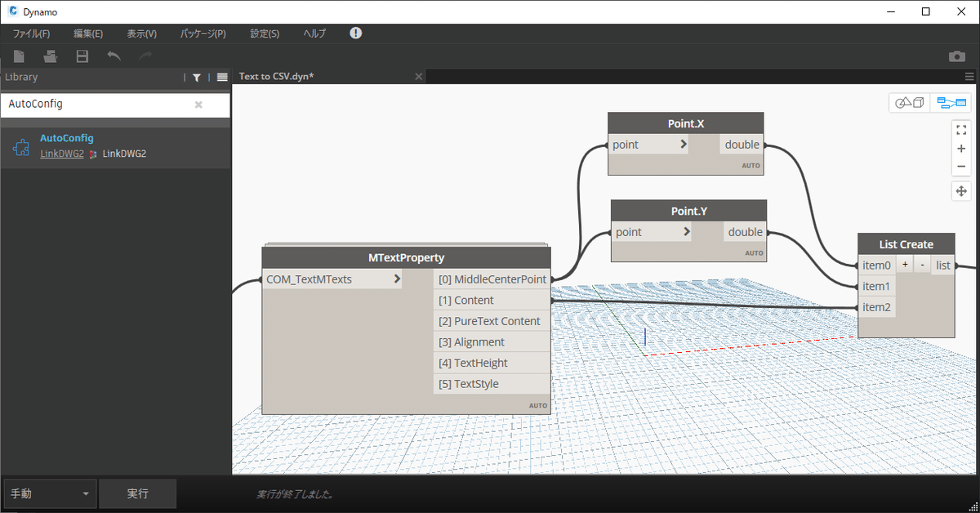
Task: Click the Library list view layout icon
Action: [x=221, y=77]
